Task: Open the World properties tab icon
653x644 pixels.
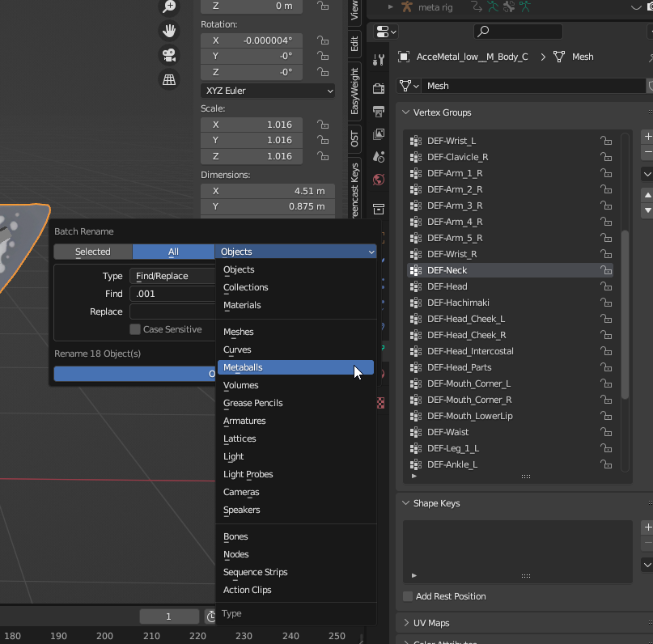Action: (379, 180)
